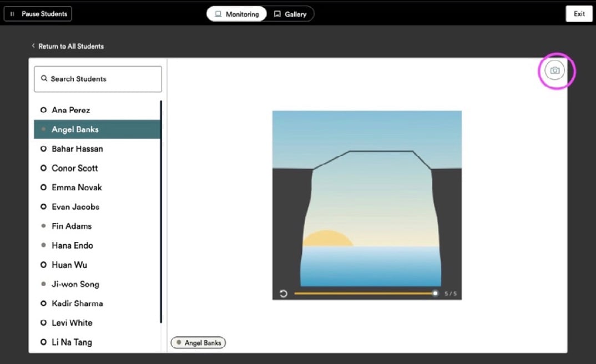Switch to the Gallery view
Viewport: 596px width, 364px height.
[x=290, y=14]
